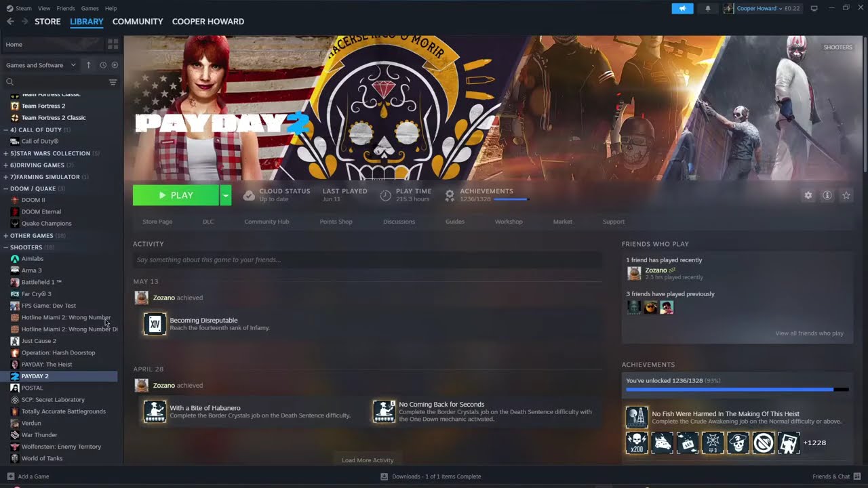Expand the 6)DRIVING GAMES category
868x488 pixels.
5,165
